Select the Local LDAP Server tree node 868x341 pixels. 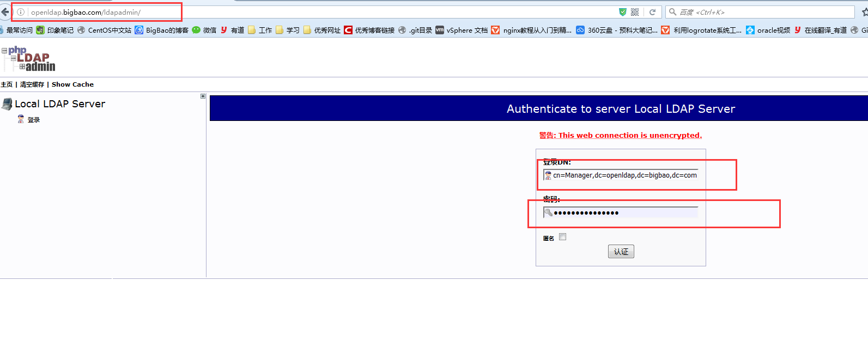pos(60,104)
